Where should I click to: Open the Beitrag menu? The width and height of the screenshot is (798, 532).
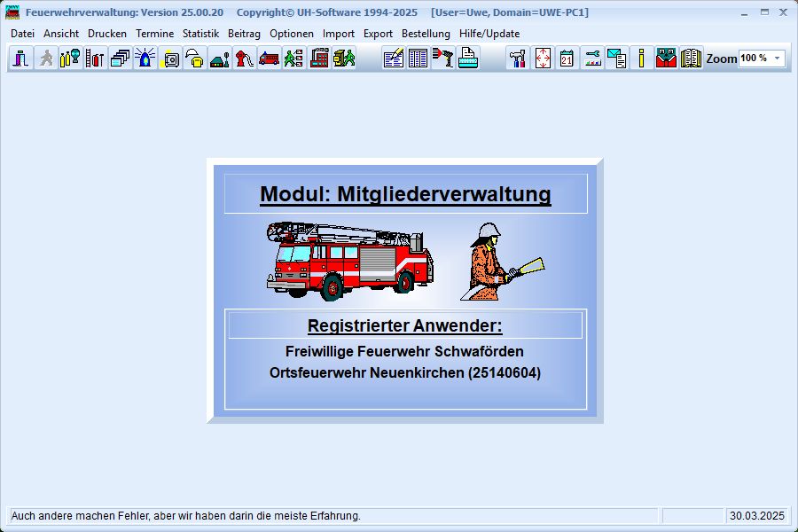245,34
